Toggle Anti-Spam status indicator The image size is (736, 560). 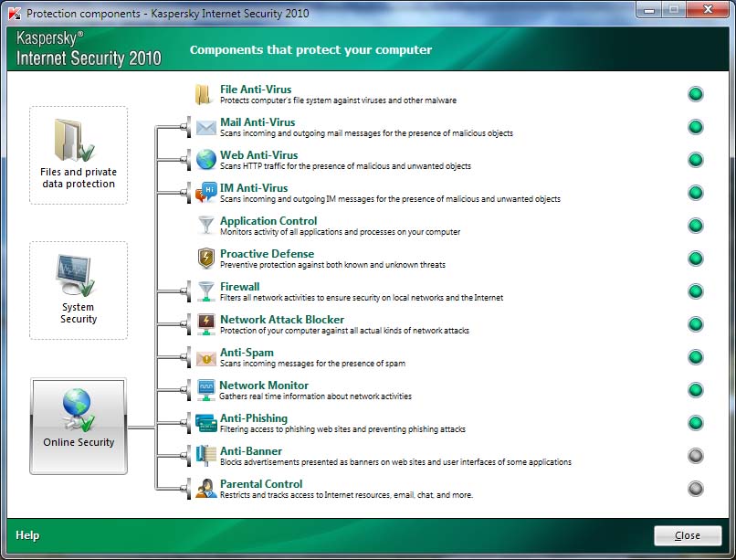coord(696,357)
